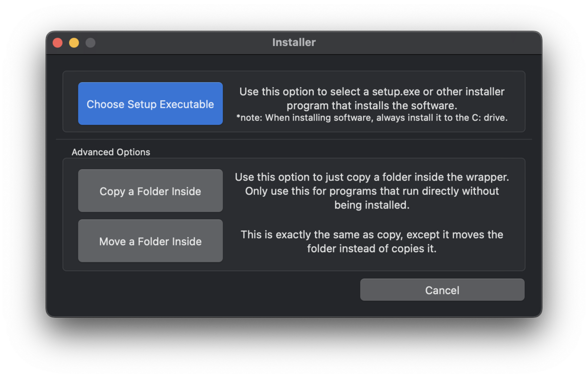Click the 'folder instead of copies it.' line
This screenshot has height=378, width=588.
pos(371,249)
